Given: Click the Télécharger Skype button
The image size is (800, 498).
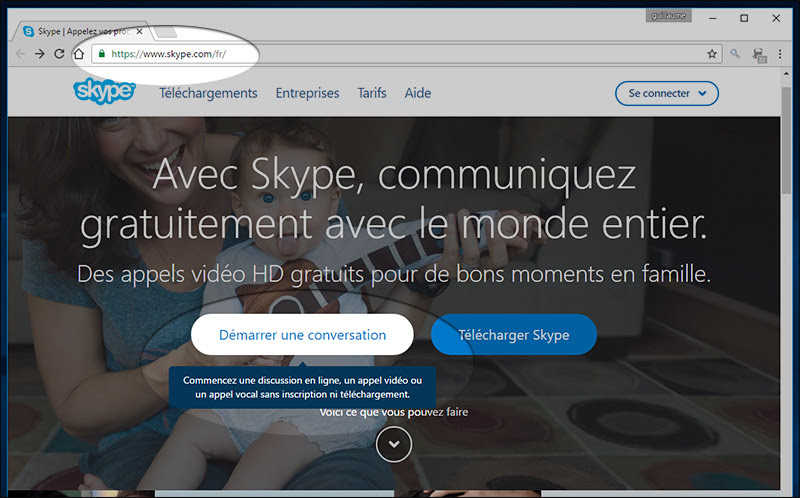Looking at the screenshot, I should tap(514, 335).
